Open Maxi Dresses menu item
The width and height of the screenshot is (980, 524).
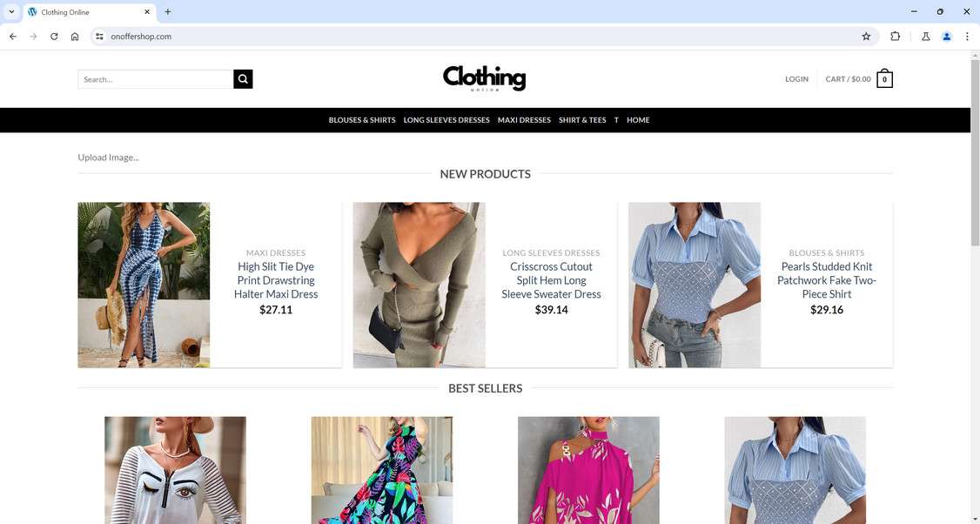click(524, 120)
